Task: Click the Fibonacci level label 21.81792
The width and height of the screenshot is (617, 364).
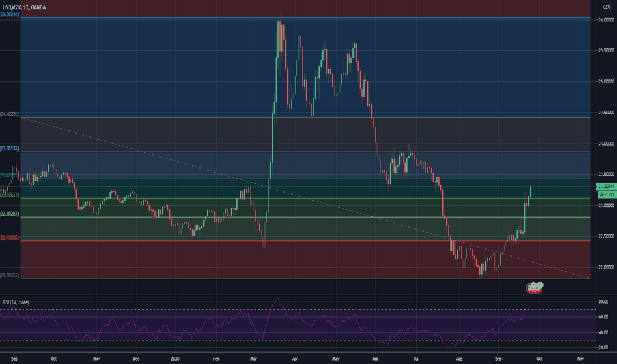Action: 9,275
